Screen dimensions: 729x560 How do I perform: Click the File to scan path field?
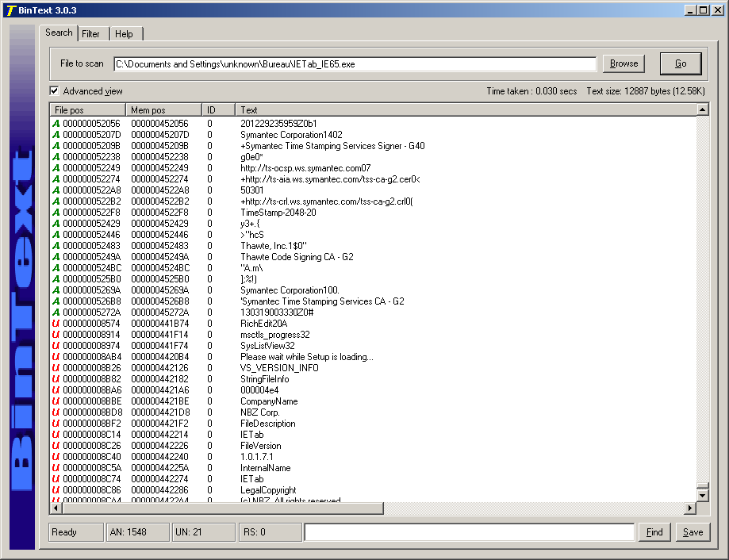click(x=355, y=64)
